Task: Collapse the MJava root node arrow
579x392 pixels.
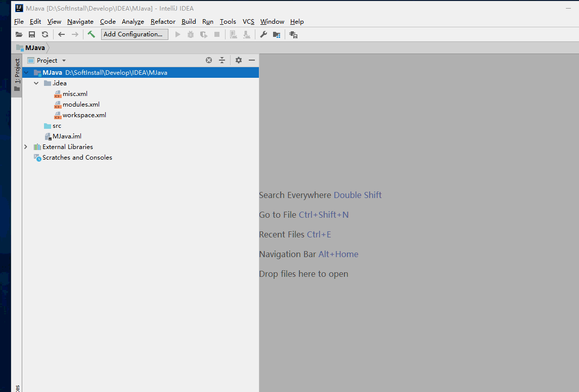Action: (x=26, y=73)
